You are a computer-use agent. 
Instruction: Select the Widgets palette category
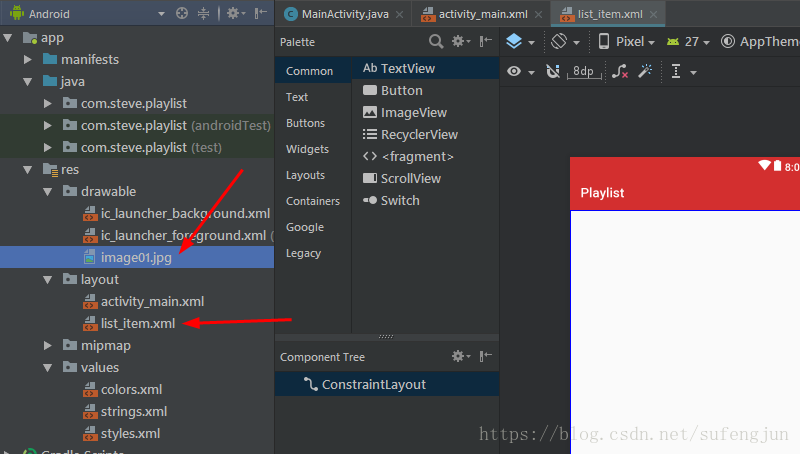coord(313,149)
